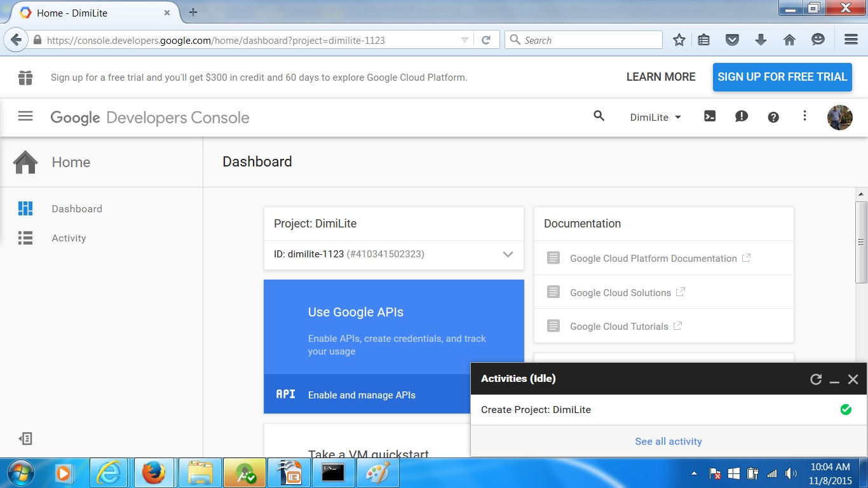Open the hamburger navigation menu in console header
The width and height of the screenshot is (868, 488).
point(25,116)
